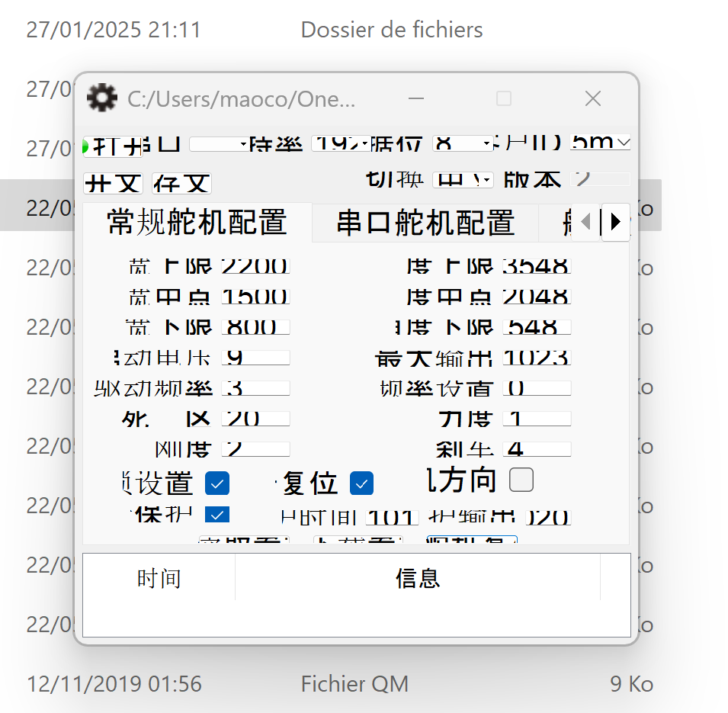Uncheck the 设置 checkbox
The width and height of the screenshot is (728, 713).
[x=217, y=483]
